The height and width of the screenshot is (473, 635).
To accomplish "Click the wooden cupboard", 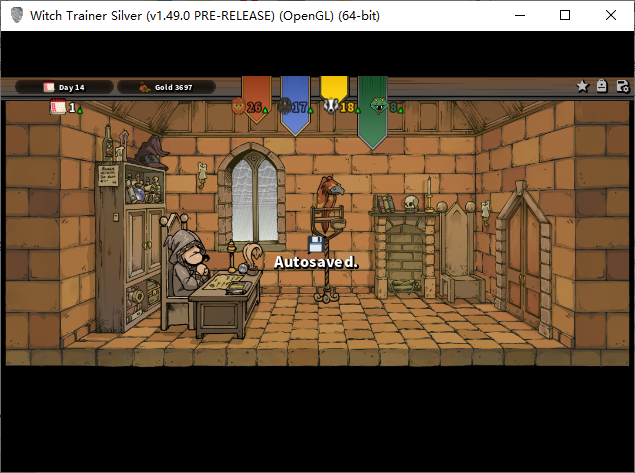I will pyautogui.click(x=130, y=247).
